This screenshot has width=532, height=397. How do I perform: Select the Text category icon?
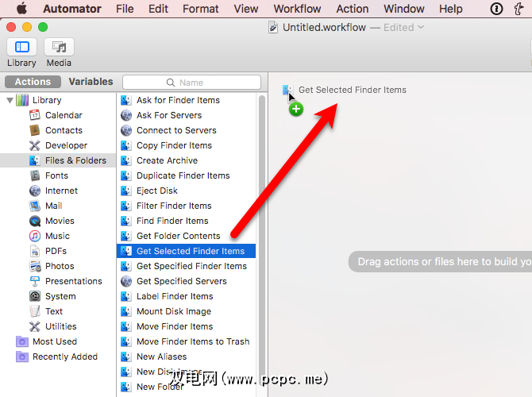click(x=35, y=311)
